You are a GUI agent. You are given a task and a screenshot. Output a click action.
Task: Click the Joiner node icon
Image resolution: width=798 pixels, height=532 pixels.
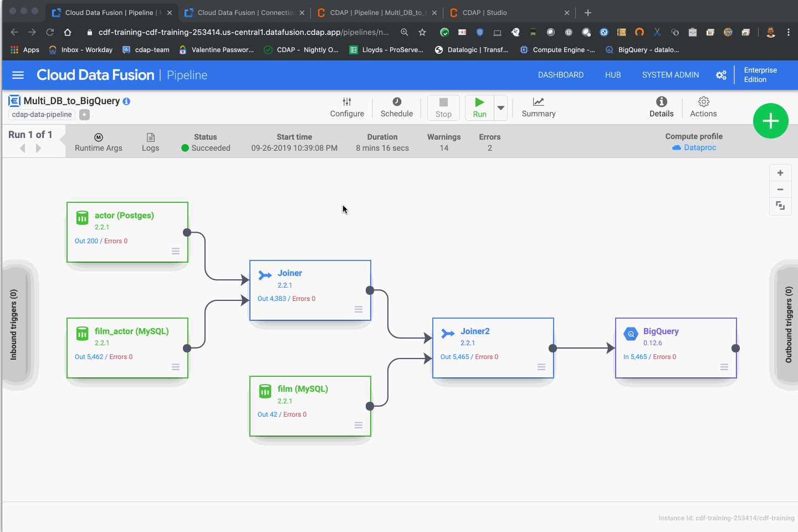click(x=265, y=275)
